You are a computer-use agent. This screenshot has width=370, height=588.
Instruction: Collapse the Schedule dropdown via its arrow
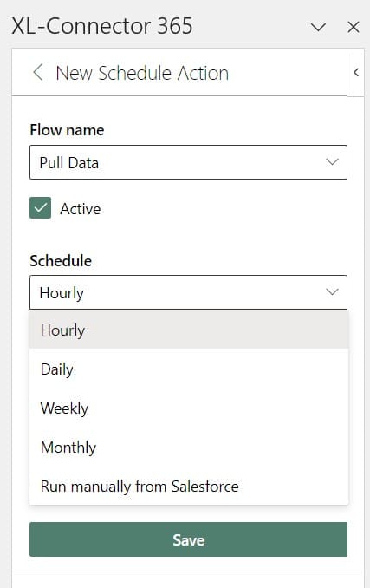tap(332, 291)
